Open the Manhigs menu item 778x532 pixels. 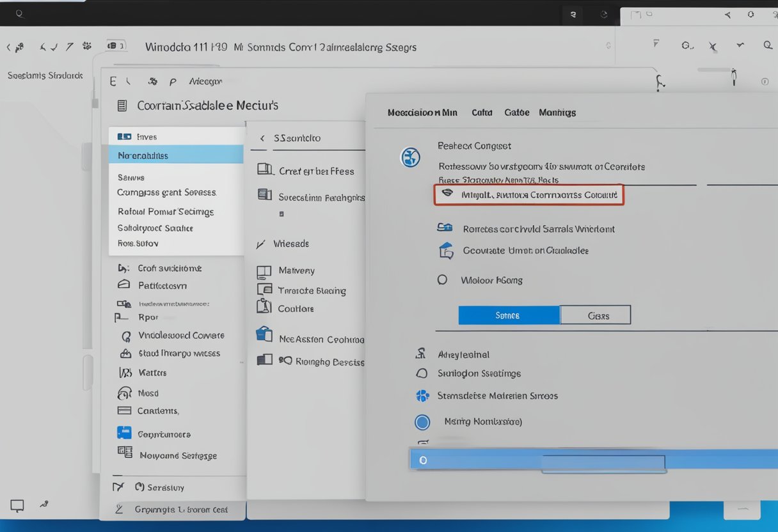point(557,112)
